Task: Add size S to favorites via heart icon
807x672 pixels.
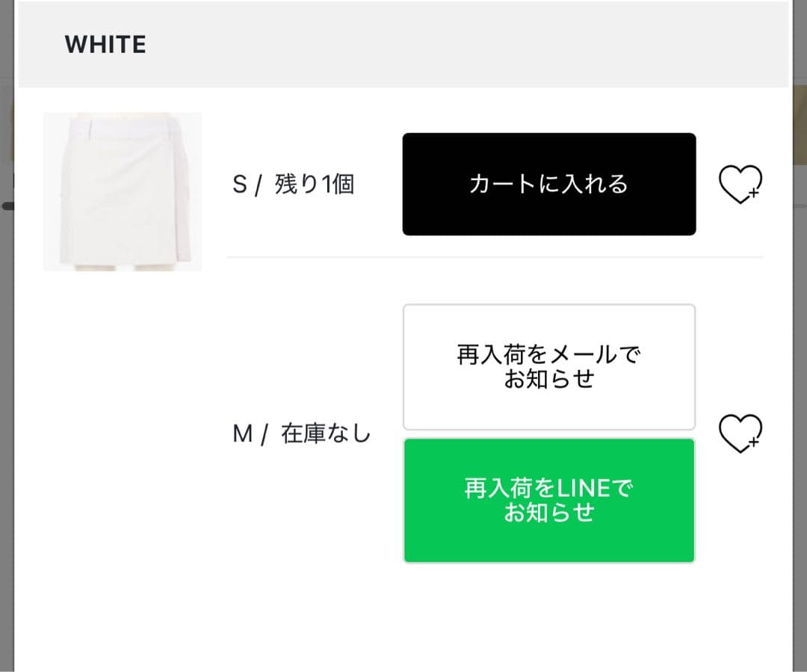Action: tap(740, 182)
